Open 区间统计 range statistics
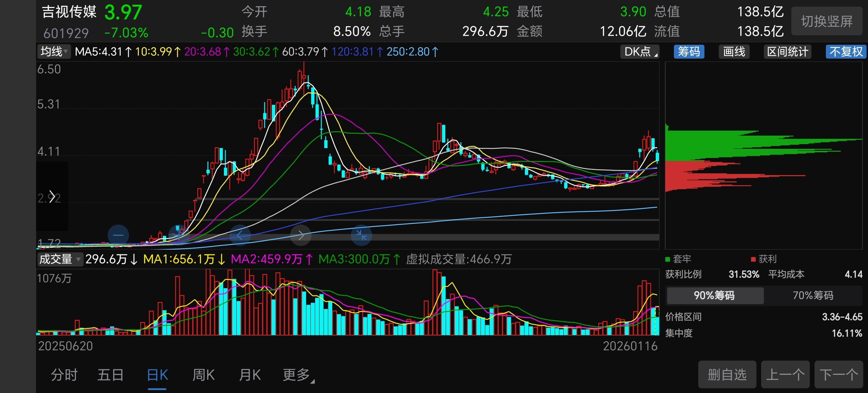Image resolution: width=868 pixels, height=393 pixels. point(787,52)
